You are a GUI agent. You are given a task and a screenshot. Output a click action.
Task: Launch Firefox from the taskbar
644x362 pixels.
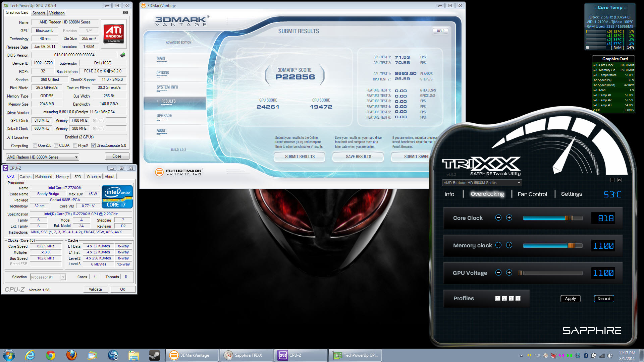(x=71, y=355)
